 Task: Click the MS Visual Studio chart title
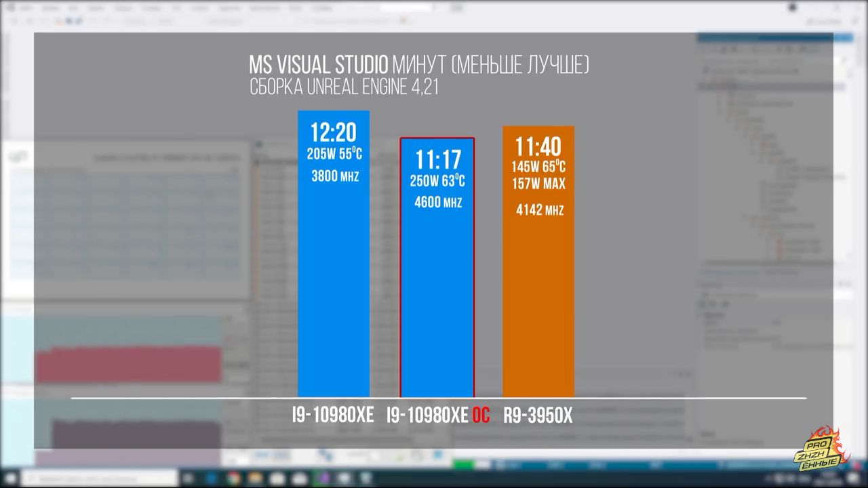click(x=319, y=66)
